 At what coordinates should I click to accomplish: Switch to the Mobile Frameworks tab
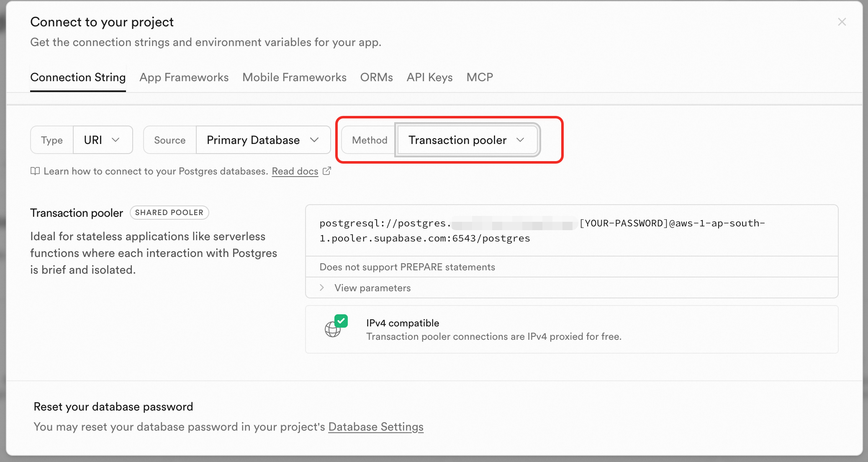tap(294, 77)
